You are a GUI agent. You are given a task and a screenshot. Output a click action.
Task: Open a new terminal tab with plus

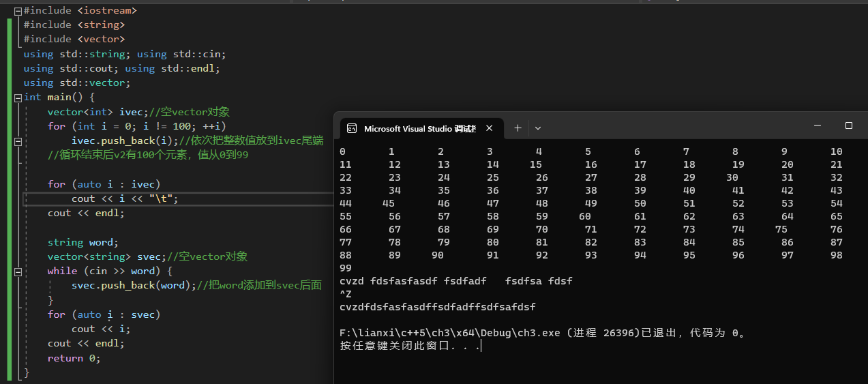tap(518, 128)
